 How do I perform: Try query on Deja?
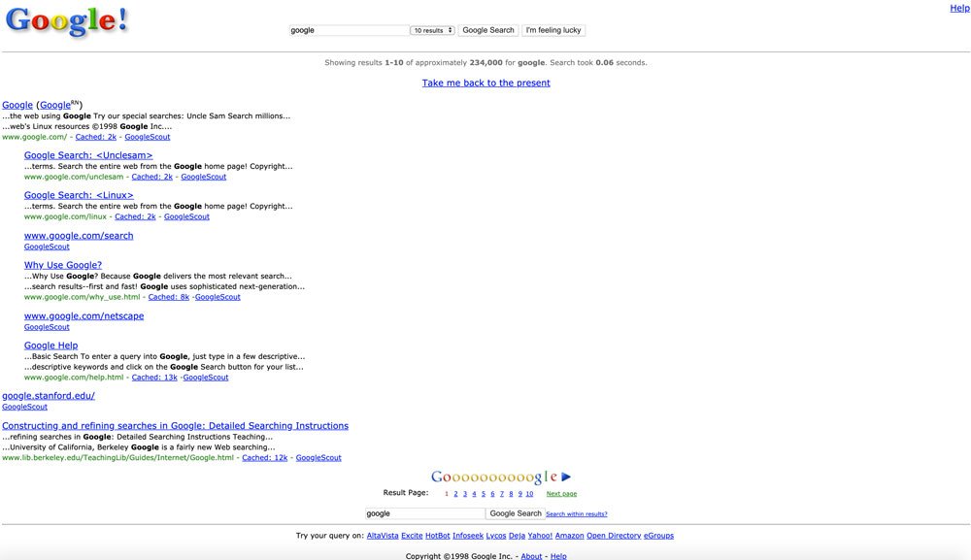coord(518,536)
